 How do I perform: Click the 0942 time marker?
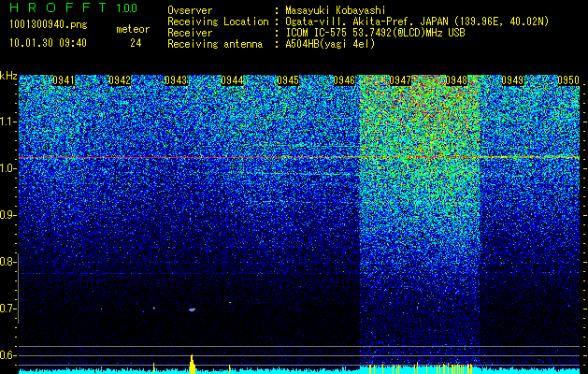120,80
